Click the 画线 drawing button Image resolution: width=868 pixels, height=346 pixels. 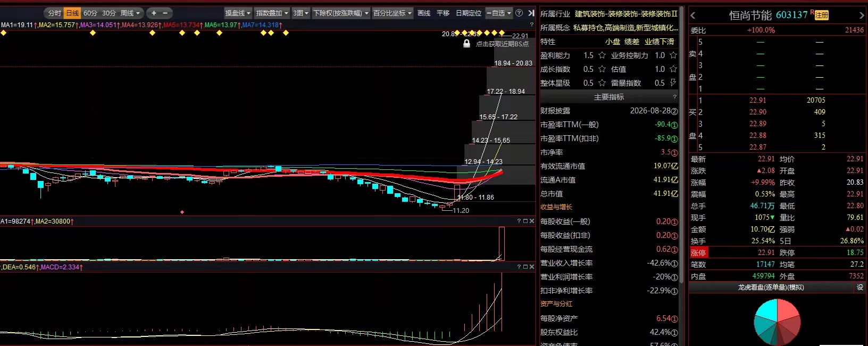pyautogui.click(x=424, y=13)
